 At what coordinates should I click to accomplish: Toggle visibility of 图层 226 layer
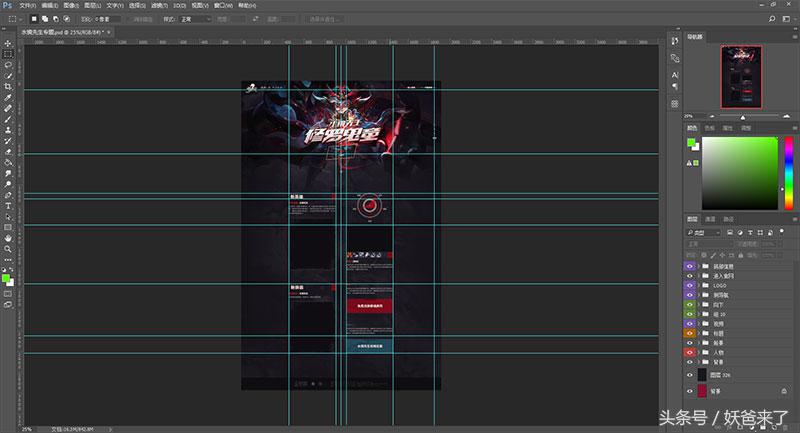point(689,374)
